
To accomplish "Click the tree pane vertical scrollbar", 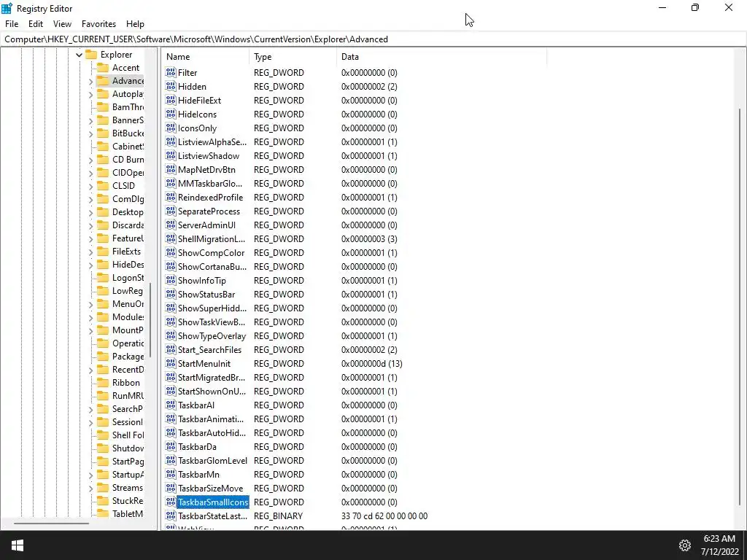I will pyautogui.click(x=150, y=320).
